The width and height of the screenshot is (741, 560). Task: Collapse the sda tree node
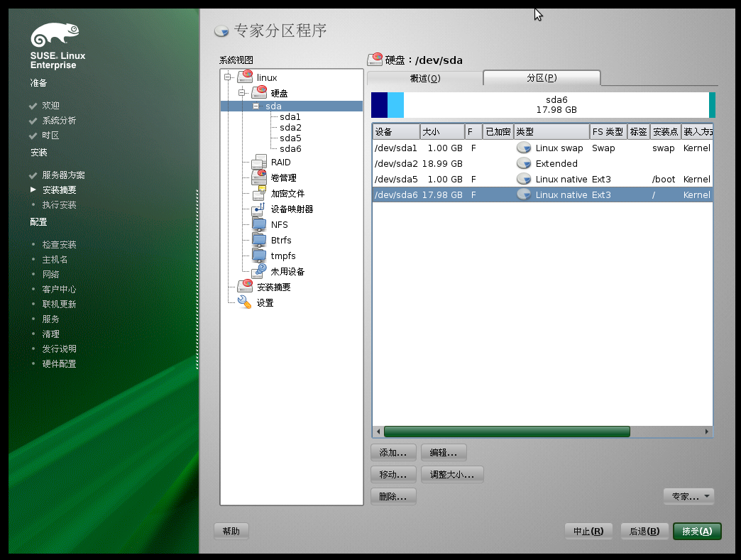click(x=257, y=106)
